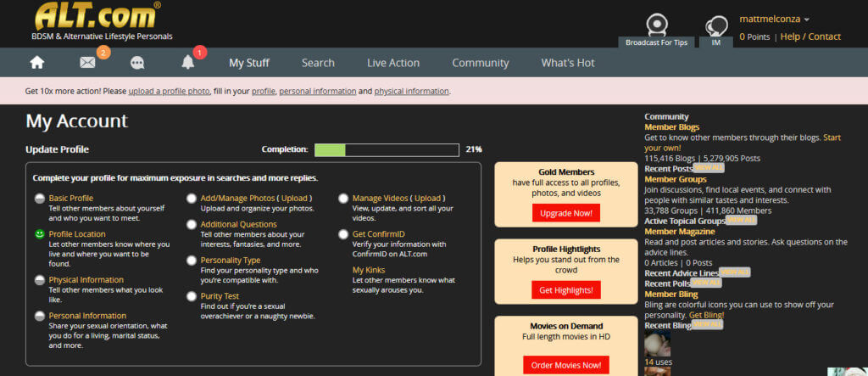
Task: Open the Purity Test link
Action: [220, 296]
